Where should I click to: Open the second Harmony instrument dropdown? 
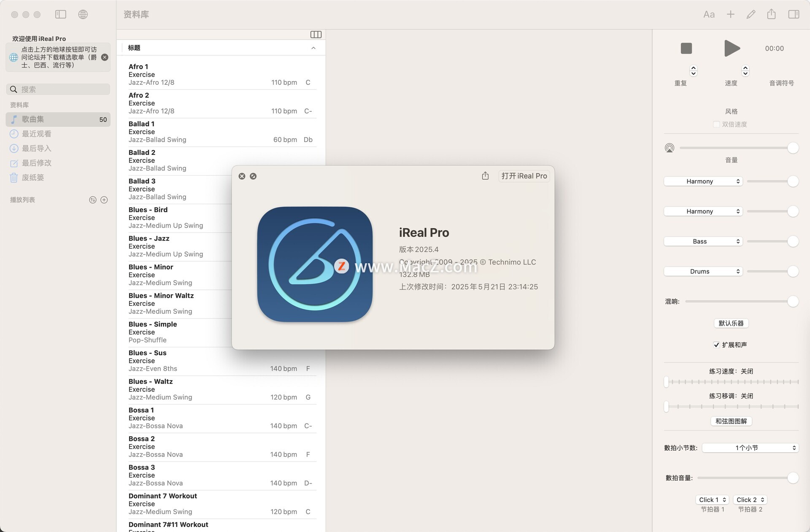click(x=703, y=211)
